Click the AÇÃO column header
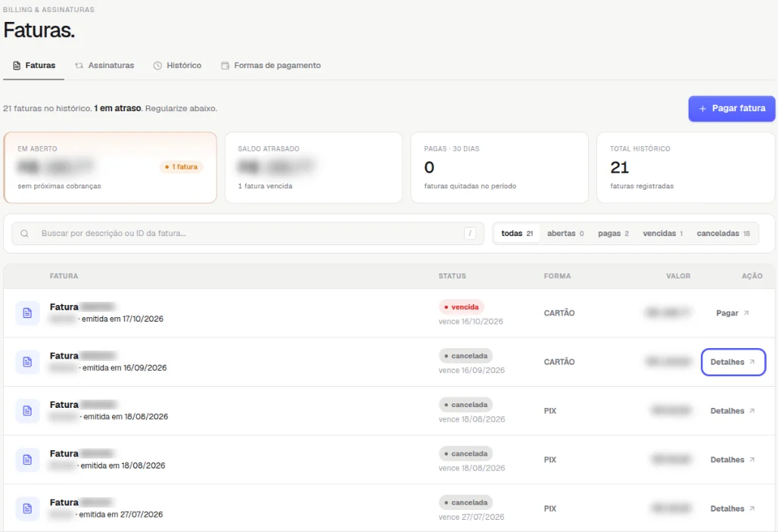The height and width of the screenshot is (532, 778). (752, 276)
